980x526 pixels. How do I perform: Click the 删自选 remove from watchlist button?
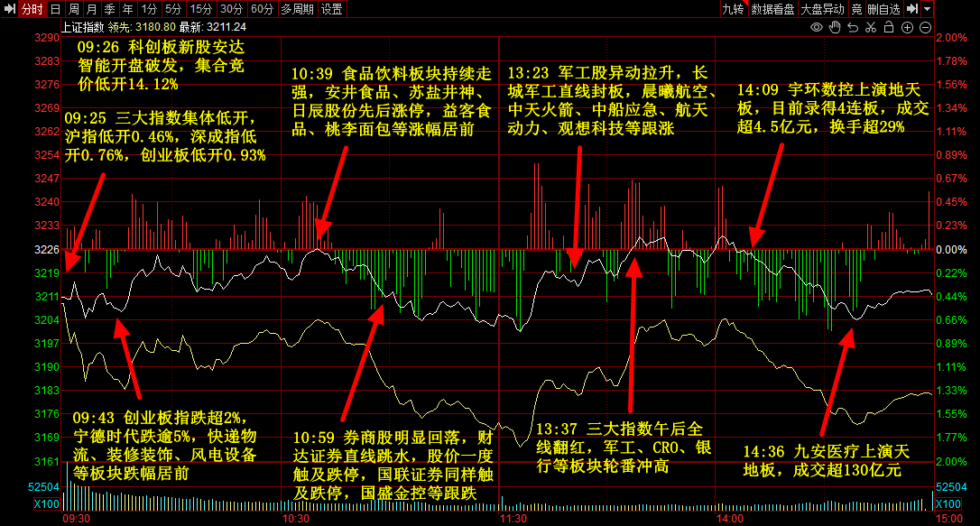(883, 9)
